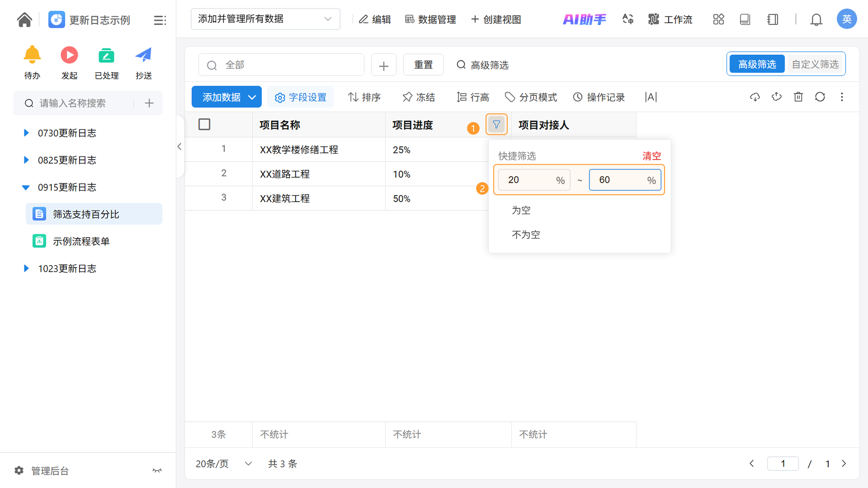The height and width of the screenshot is (488, 868).
Task: Open the three-dot more options menu
Action: pos(842,97)
